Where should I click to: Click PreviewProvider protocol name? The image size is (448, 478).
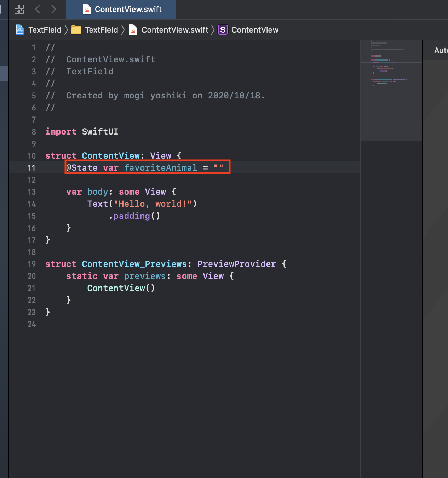237,264
